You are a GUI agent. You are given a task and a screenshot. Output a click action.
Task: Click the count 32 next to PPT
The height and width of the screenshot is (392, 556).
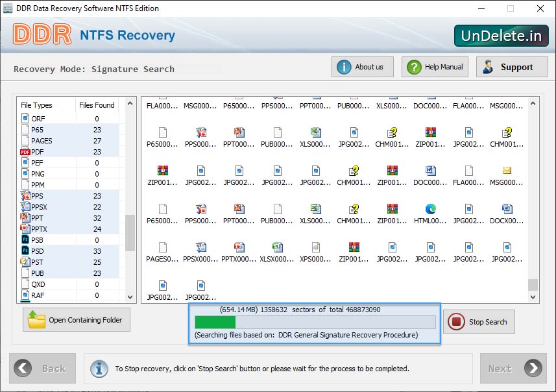[x=97, y=218]
